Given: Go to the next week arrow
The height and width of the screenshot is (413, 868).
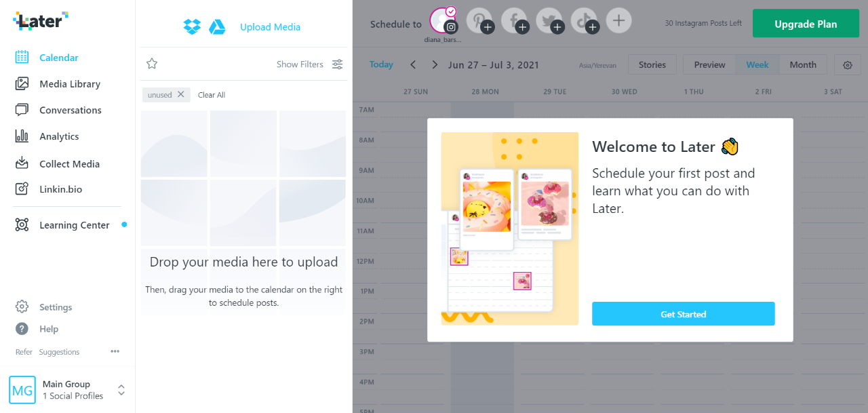Looking at the screenshot, I should coord(435,64).
